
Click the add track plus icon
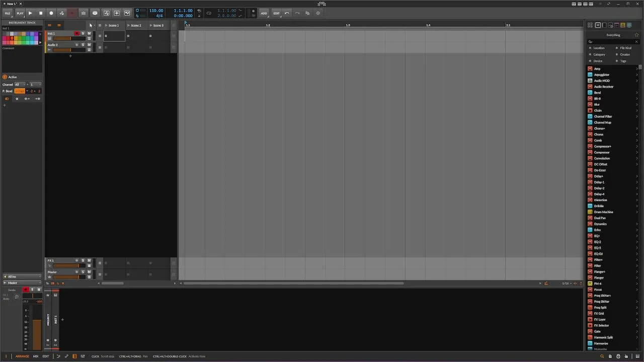click(70, 56)
